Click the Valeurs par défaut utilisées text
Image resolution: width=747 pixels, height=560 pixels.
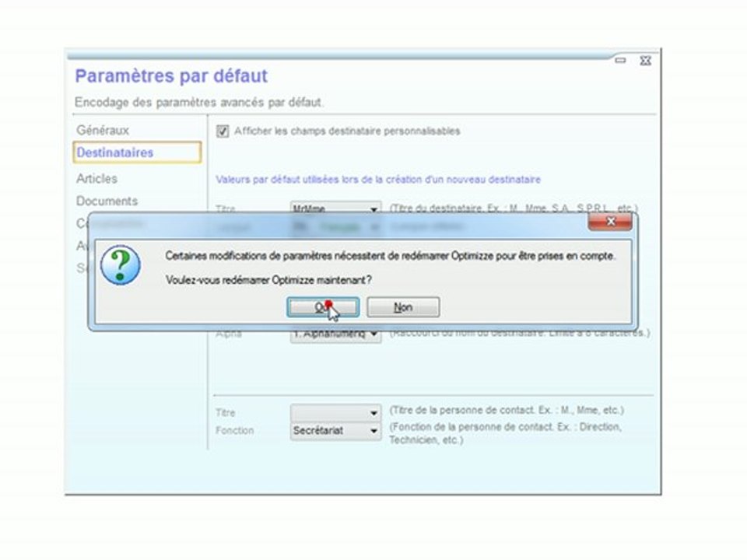coord(378,180)
